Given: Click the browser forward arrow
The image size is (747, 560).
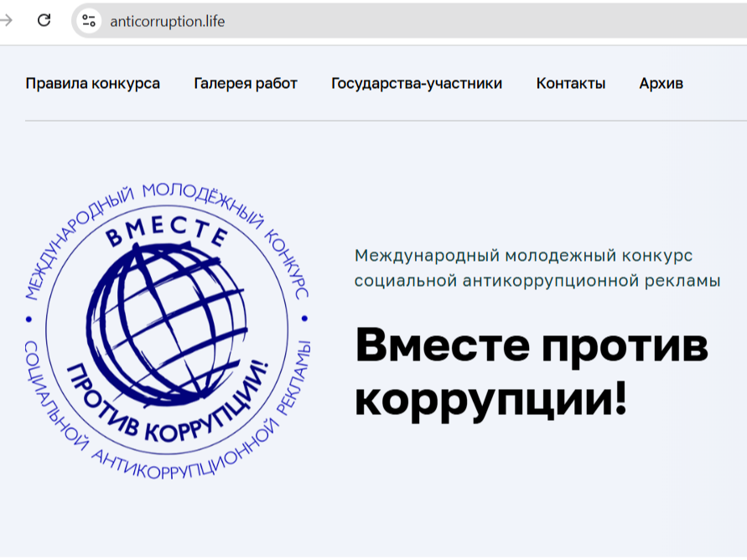Looking at the screenshot, I should click(x=6, y=20).
